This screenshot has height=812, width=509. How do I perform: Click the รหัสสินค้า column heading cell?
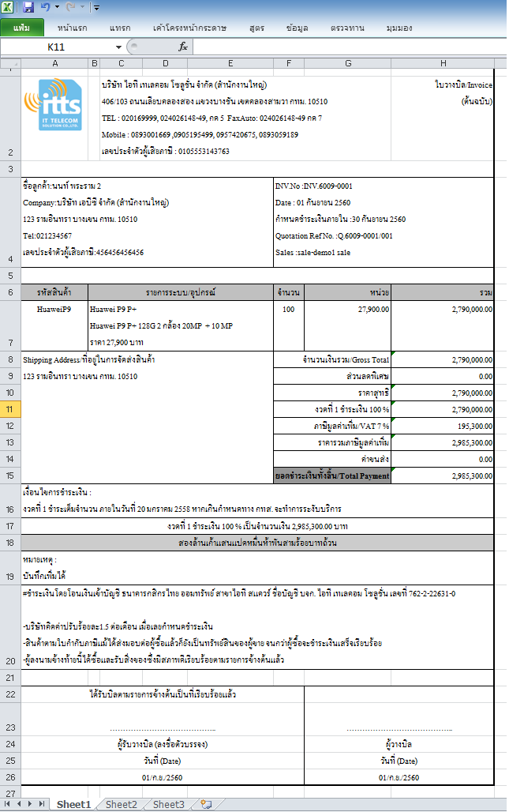tap(54, 292)
